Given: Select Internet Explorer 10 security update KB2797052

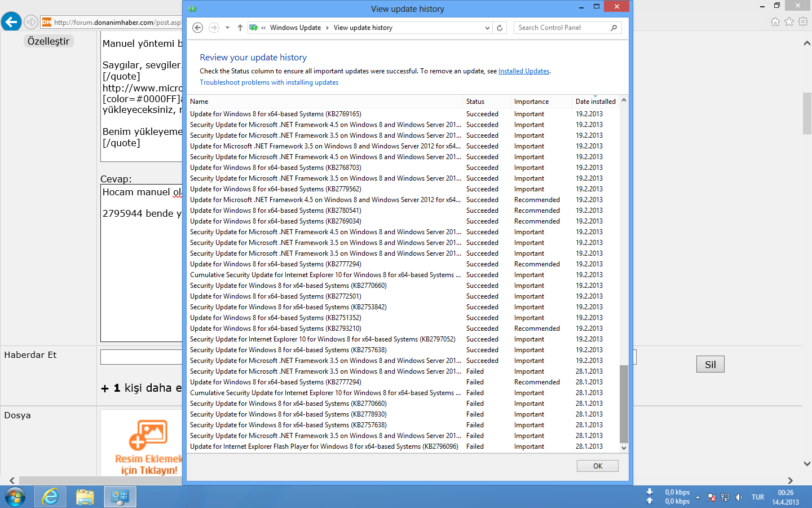Looking at the screenshot, I should point(403,339).
